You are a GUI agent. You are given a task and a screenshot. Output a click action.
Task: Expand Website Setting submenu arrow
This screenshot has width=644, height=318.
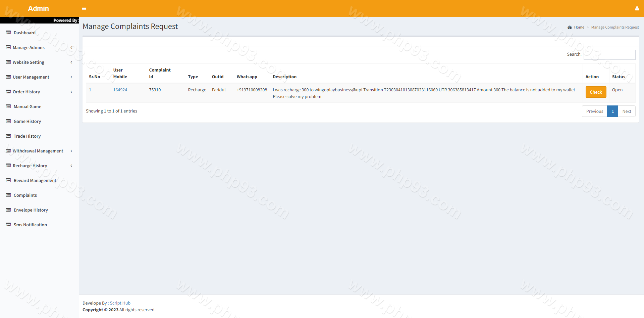click(x=71, y=62)
